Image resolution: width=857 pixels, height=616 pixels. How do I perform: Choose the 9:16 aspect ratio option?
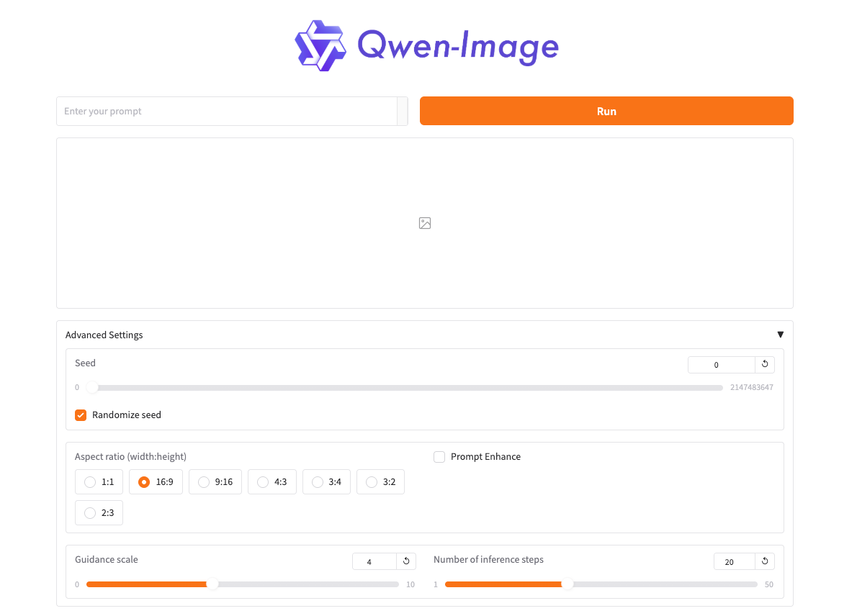tap(204, 482)
